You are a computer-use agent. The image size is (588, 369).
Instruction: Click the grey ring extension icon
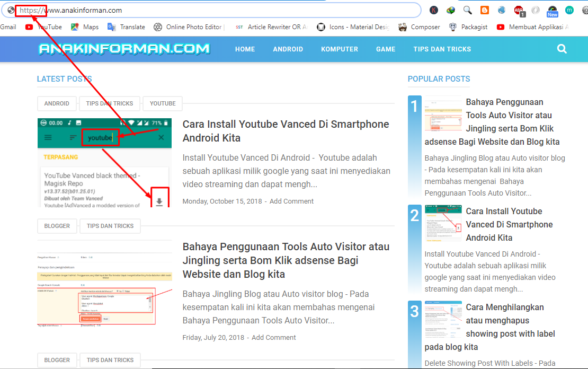(536, 10)
